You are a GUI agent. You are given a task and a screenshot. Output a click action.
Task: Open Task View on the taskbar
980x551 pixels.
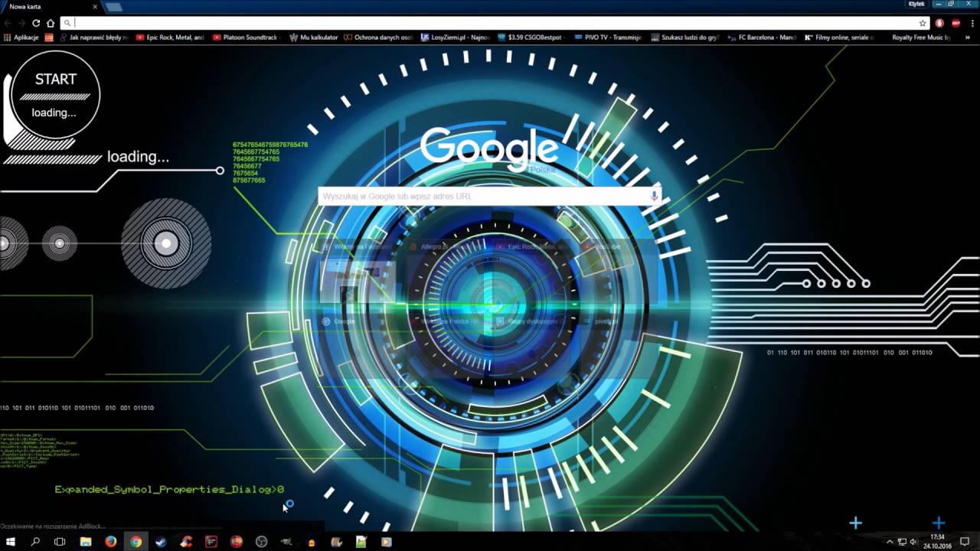point(60,542)
